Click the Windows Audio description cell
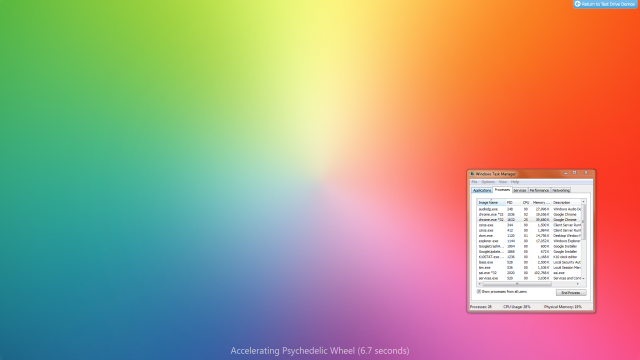Screen dimensions: 640x360 point(567,209)
